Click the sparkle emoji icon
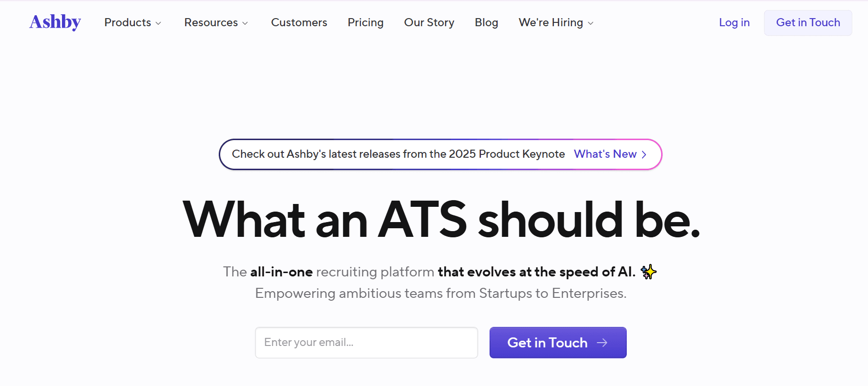Viewport: 868px width, 386px height. [x=648, y=272]
